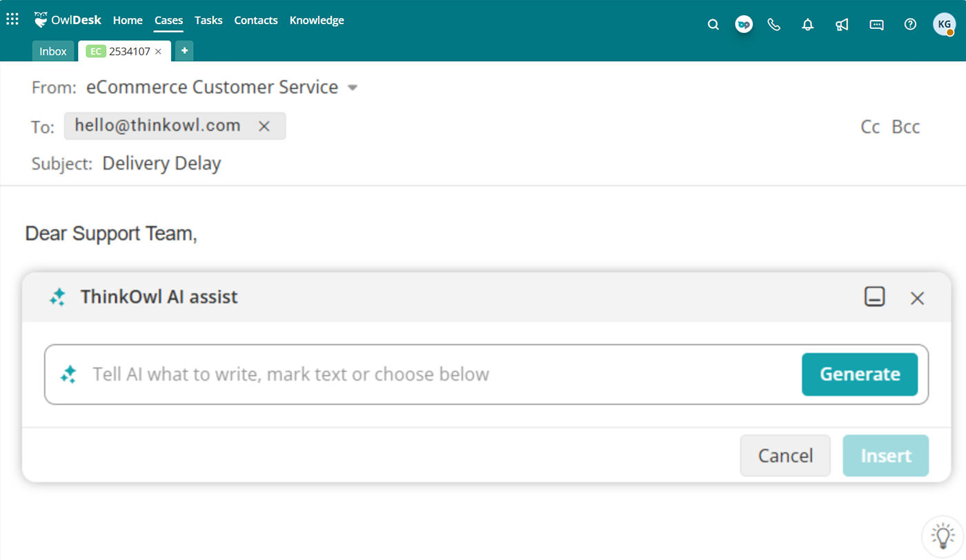Add a new tab with plus button
This screenshot has height=560, width=966.
point(184,51)
